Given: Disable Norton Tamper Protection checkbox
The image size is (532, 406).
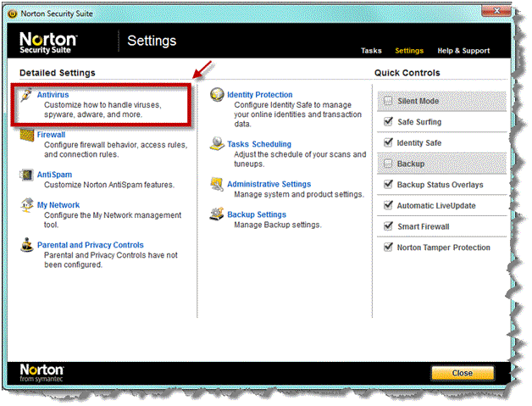Looking at the screenshot, I should 388,247.
